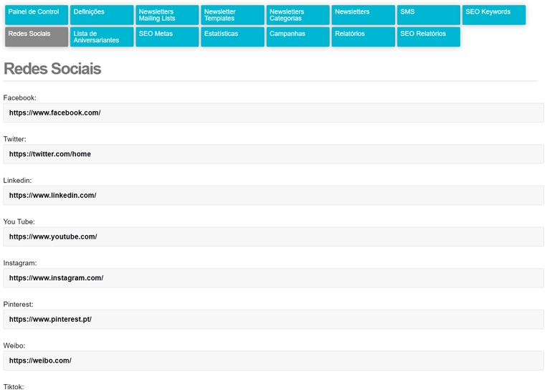Open Lista de Aniversariantes tab
This screenshot has width=547, height=392.
(102, 37)
